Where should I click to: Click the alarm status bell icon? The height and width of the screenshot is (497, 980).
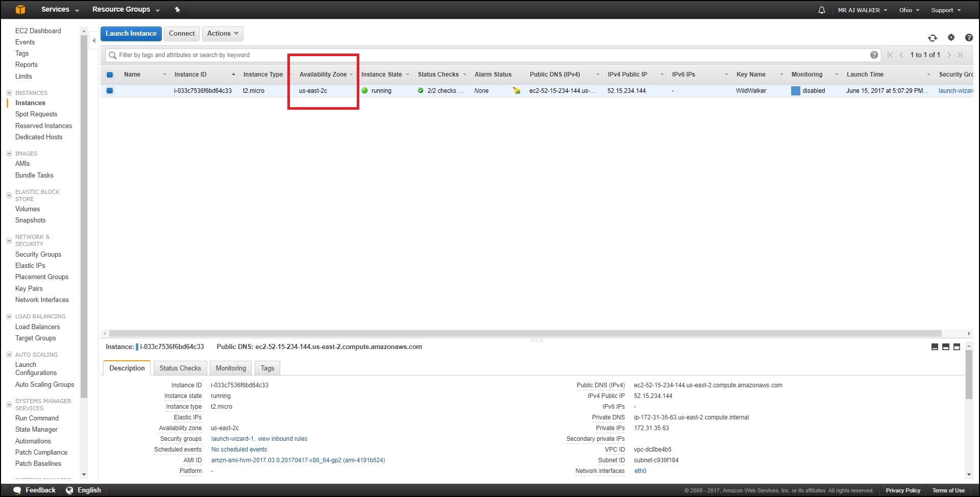click(x=517, y=91)
